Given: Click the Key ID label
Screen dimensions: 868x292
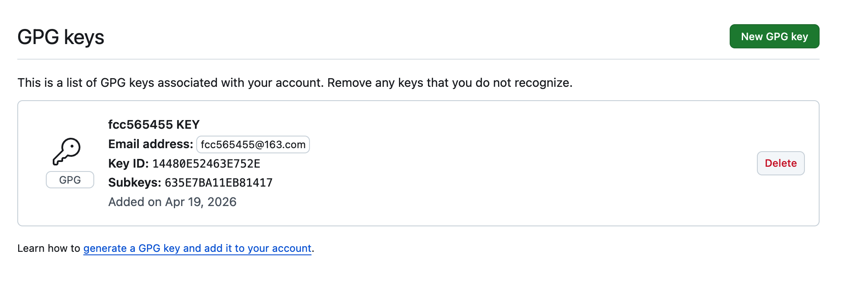Looking at the screenshot, I should (128, 164).
